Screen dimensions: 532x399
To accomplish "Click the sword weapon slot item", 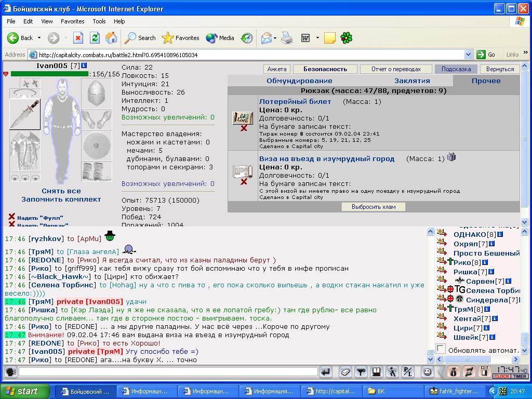I will (x=25, y=114).
